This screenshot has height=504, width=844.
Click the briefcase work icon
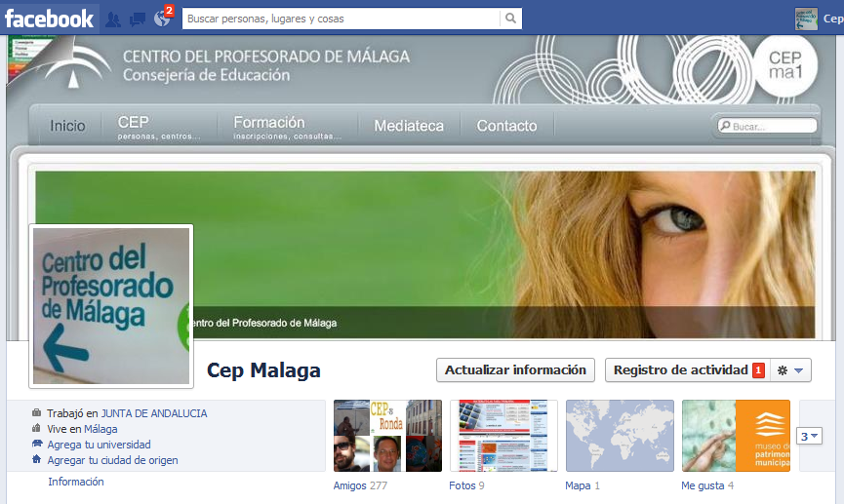(x=37, y=412)
